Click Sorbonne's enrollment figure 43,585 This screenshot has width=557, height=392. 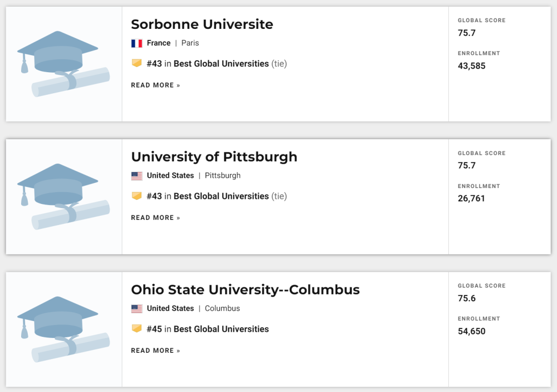pos(471,66)
